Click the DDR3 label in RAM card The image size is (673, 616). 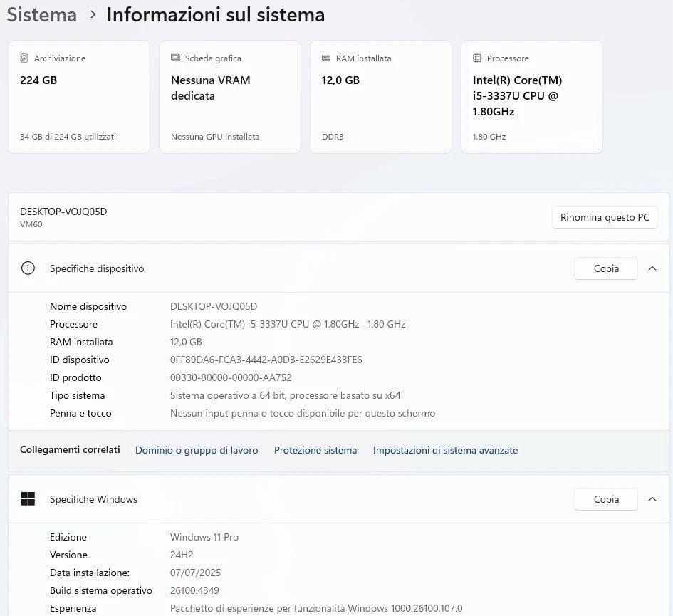pyautogui.click(x=333, y=137)
